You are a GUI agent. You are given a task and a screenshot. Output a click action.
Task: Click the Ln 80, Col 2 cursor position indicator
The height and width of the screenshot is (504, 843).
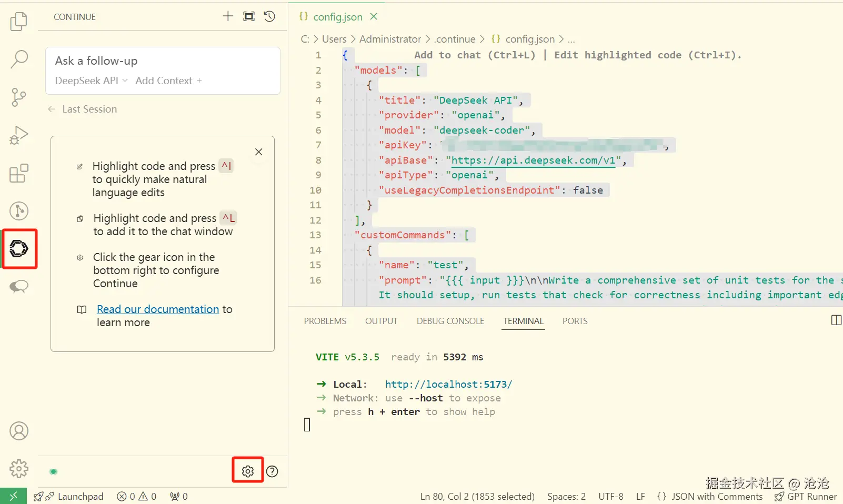pyautogui.click(x=477, y=496)
